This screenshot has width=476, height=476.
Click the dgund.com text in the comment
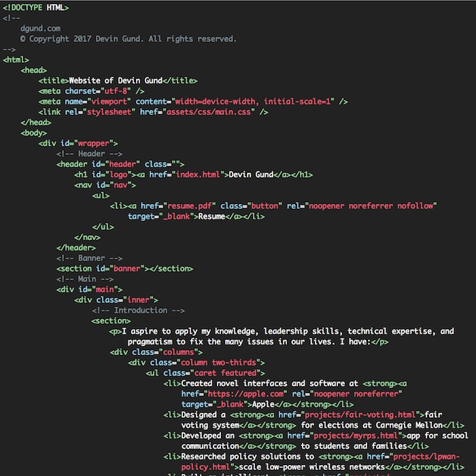coord(40,29)
